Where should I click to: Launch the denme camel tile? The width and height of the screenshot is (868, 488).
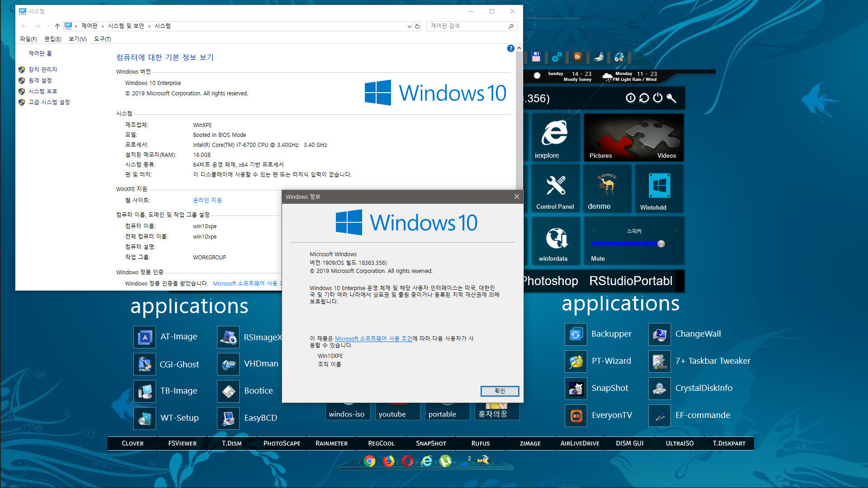(607, 189)
